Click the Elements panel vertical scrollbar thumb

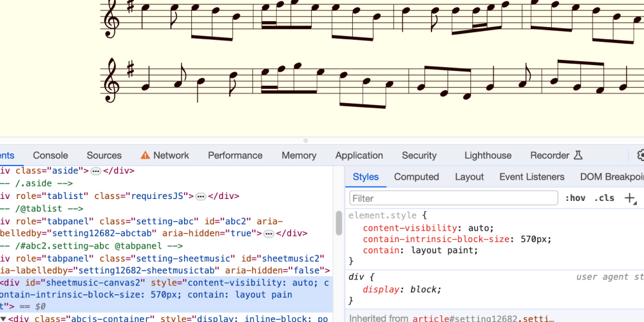point(339,223)
